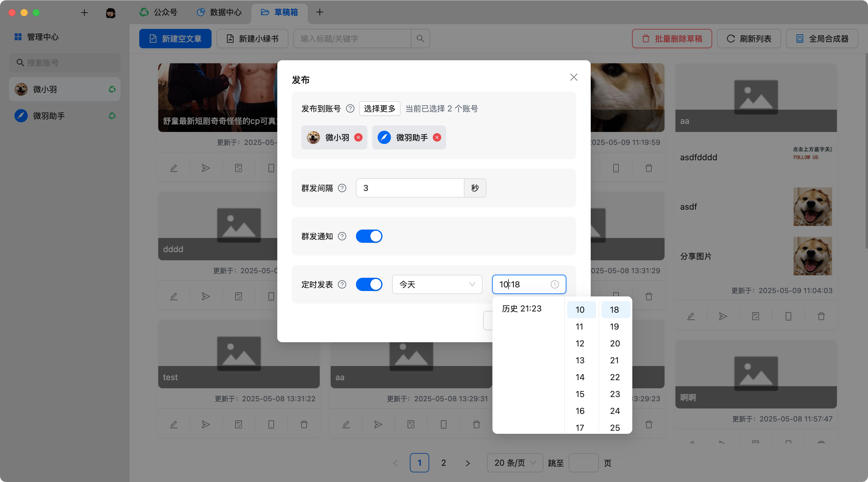Show help for 群发间隔
The height and width of the screenshot is (482, 868).
click(x=342, y=188)
